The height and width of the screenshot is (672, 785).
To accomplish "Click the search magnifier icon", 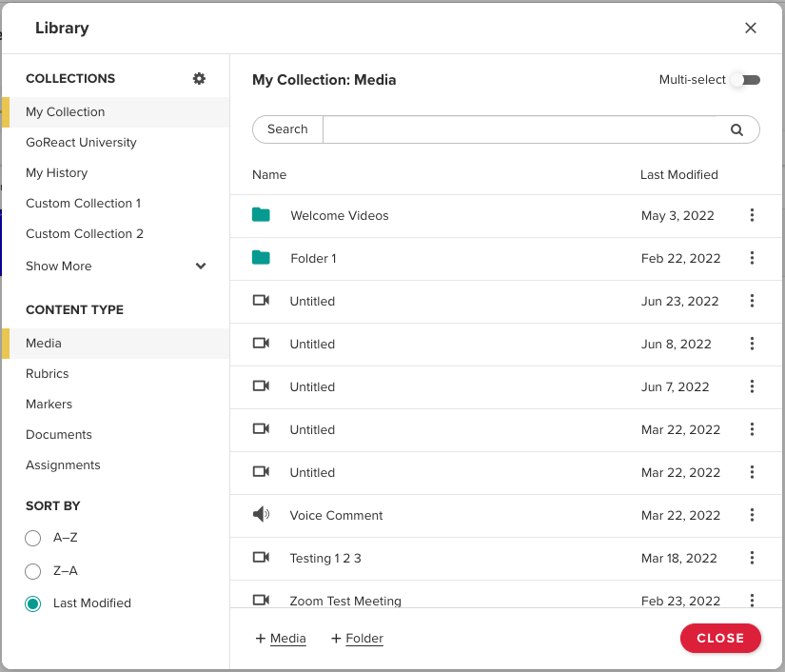I will coord(736,130).
